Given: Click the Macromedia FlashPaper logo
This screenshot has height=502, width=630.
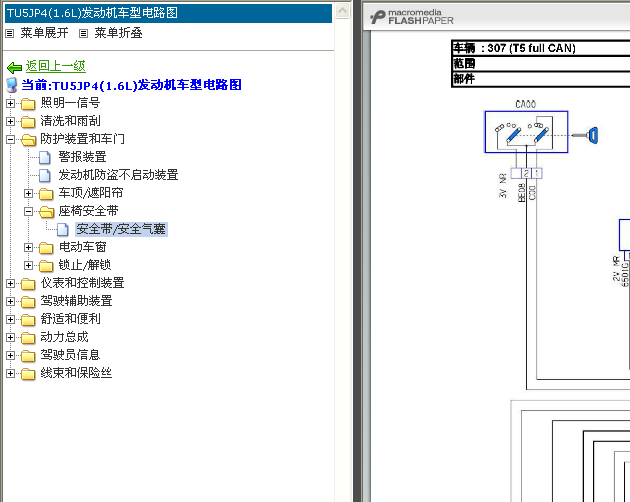Looking at the screenshot, I should click(411, 17).
